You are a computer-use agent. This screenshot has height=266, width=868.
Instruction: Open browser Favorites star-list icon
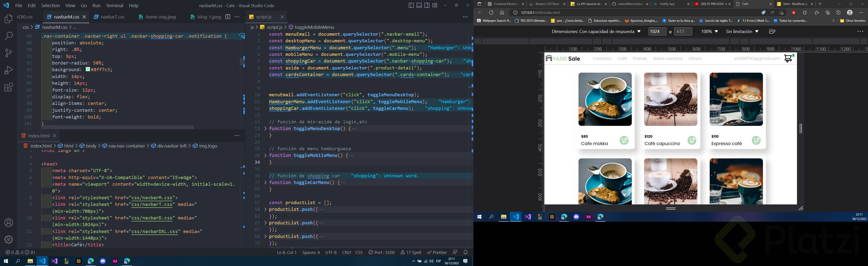pyautogui.click(x=817, y=13)
